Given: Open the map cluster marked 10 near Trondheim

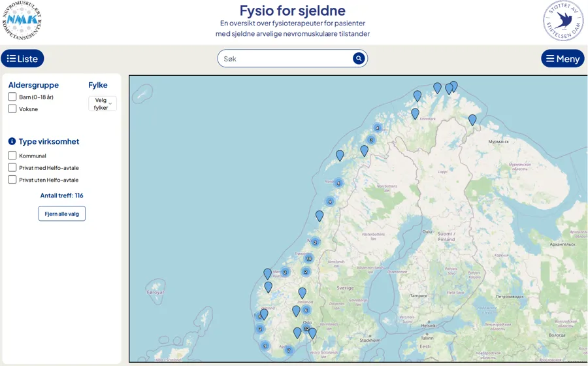Looking at the screenshot, I should point(309,259).
